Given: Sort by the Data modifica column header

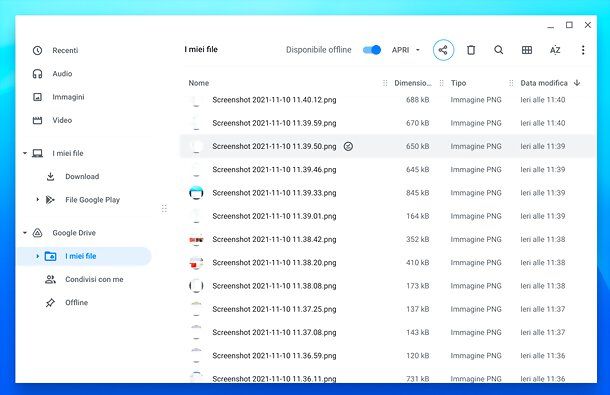Looking at the screenshot, I should [x=544, y=83].
